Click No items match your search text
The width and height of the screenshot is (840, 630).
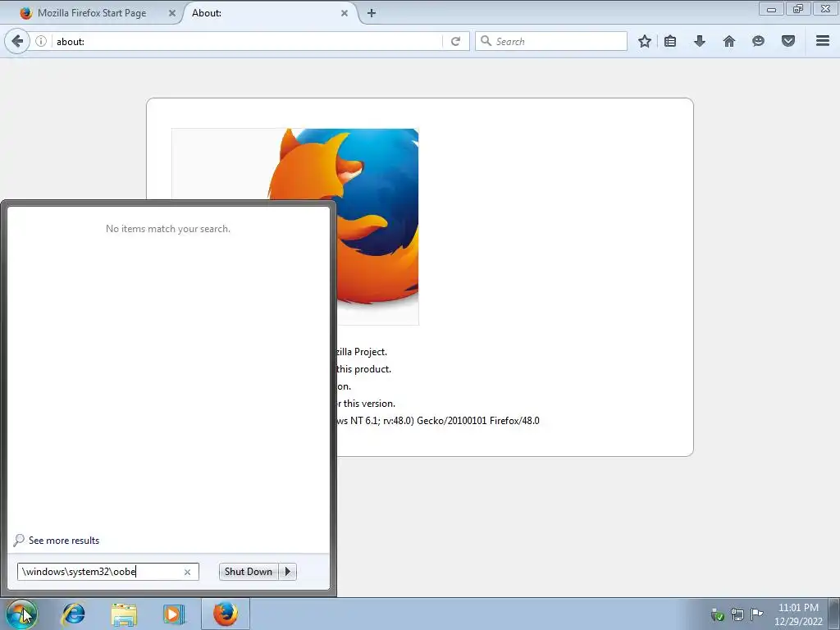tap(168, 229)
